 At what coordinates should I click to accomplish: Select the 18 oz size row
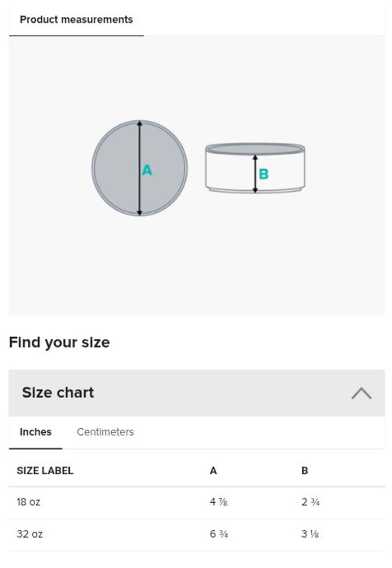pos(29,502)
